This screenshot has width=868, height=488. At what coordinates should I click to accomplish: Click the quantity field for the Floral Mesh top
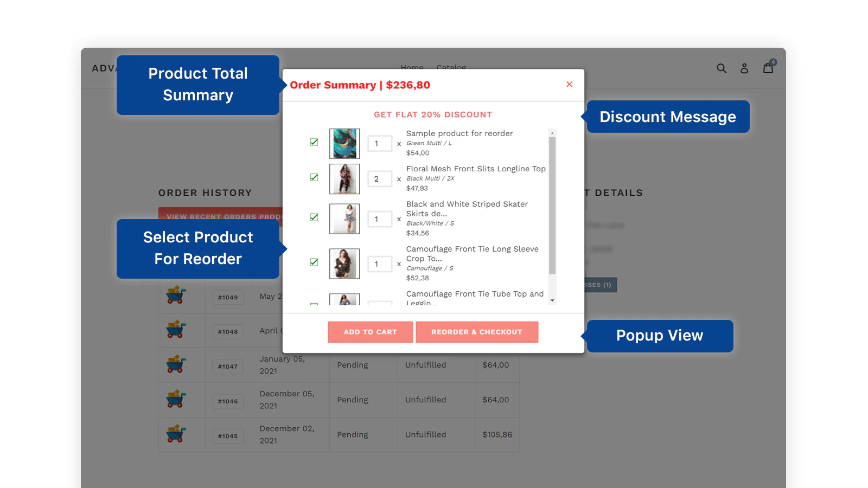[380, 178]
